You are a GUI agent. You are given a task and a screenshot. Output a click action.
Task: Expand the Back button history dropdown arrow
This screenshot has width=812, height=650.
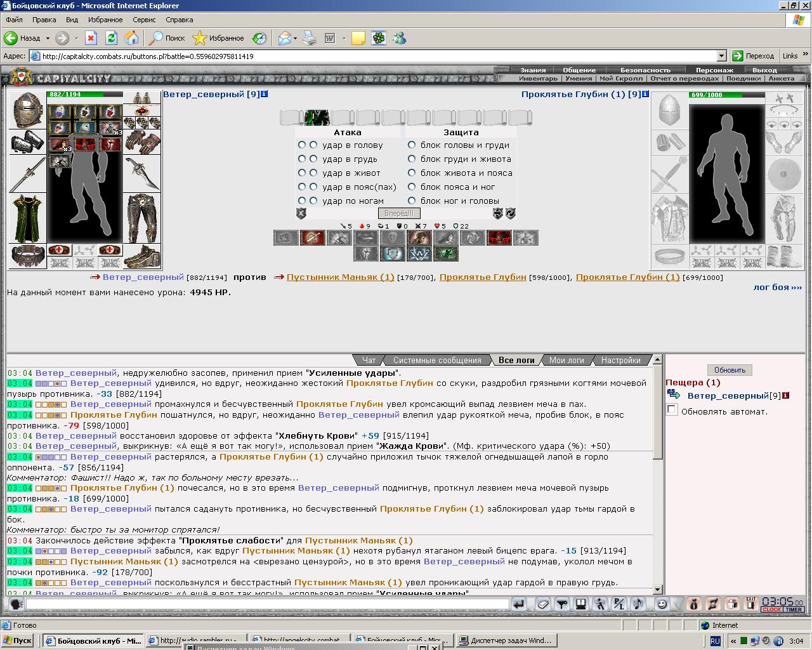[46, 38]
